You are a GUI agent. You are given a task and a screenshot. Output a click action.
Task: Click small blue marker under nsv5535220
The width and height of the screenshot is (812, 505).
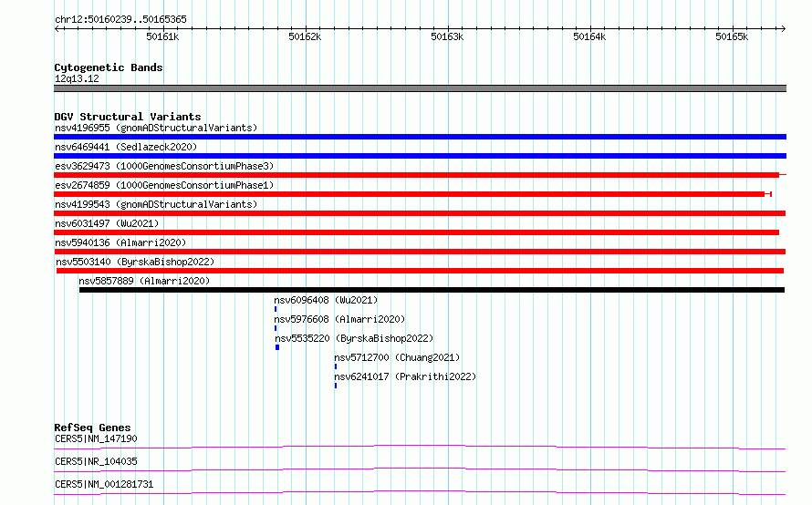coord(277,347)
